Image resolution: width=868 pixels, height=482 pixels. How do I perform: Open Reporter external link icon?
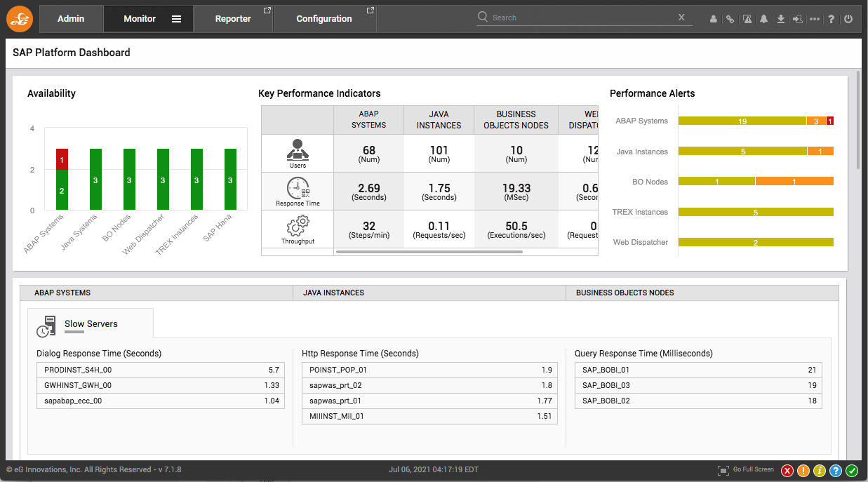pos(267,11)
